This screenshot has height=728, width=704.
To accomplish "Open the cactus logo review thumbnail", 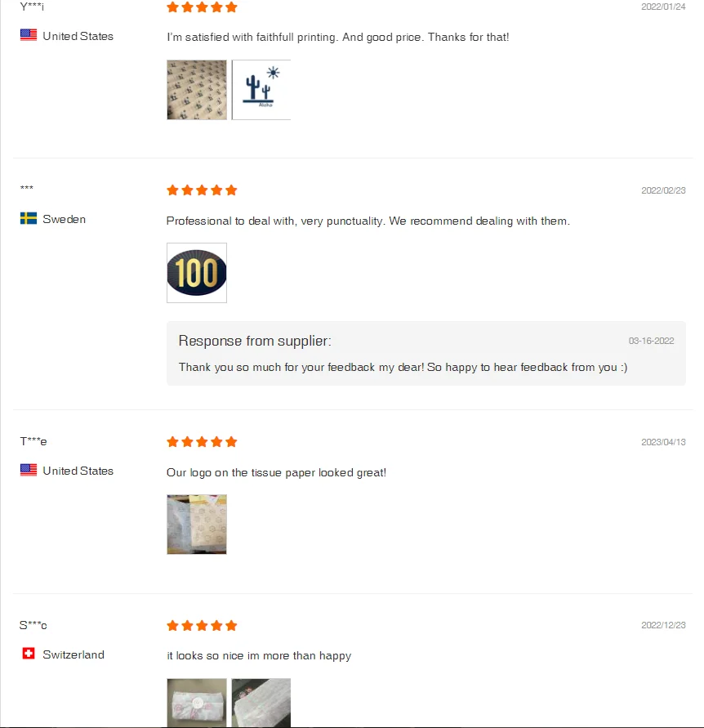I will pyautogui.click(x=261, y=90).
